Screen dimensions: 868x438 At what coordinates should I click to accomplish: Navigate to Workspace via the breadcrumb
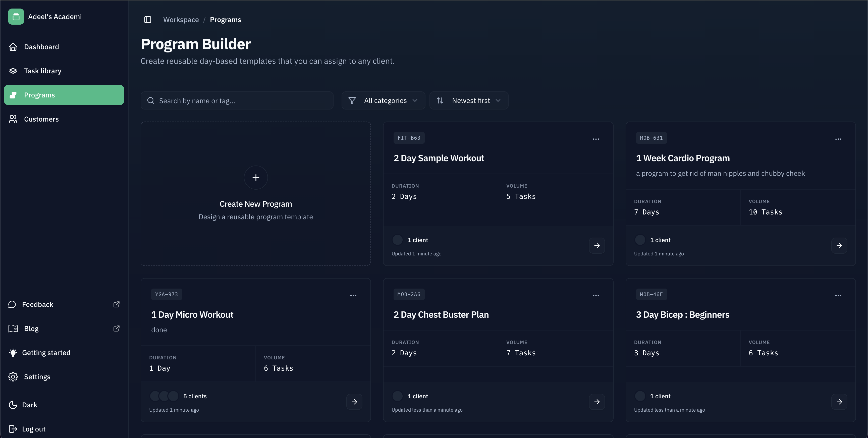tap(181, 20)
